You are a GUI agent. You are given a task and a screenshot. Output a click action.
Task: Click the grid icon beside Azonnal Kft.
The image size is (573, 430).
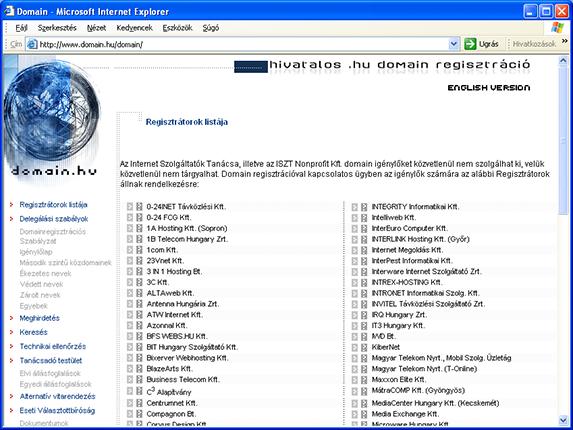(139, 325)
